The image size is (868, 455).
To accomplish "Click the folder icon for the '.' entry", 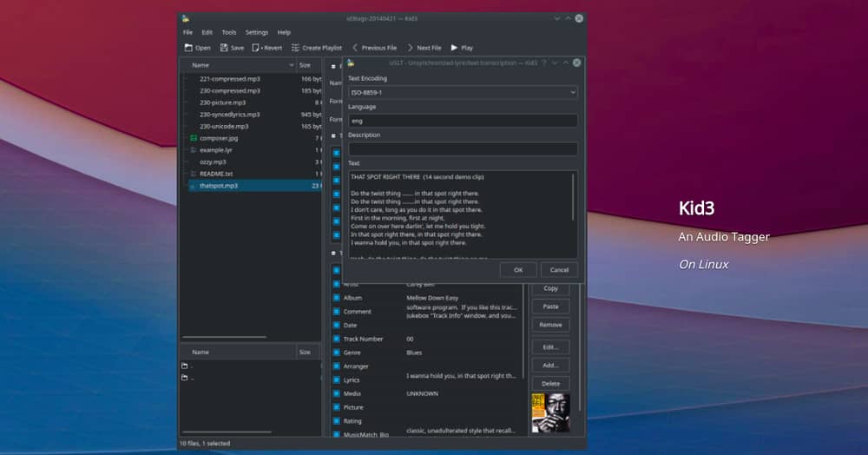I will tap(184, 366).
